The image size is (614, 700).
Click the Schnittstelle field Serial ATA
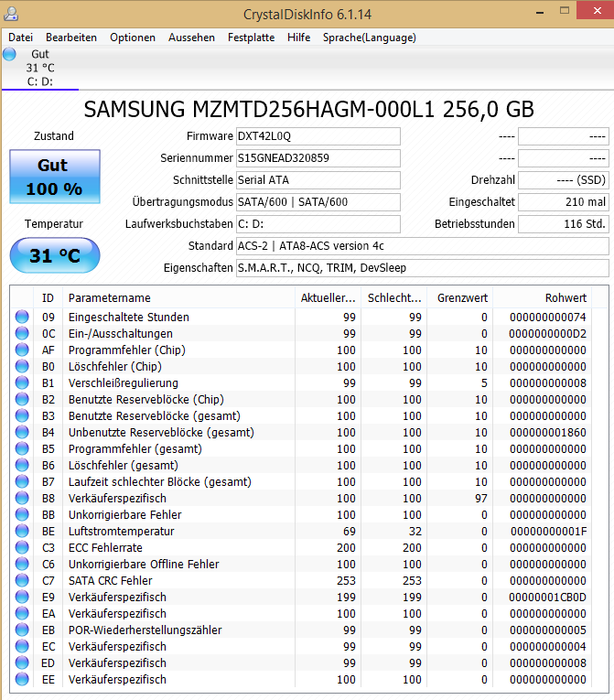(x=318, y=180)
